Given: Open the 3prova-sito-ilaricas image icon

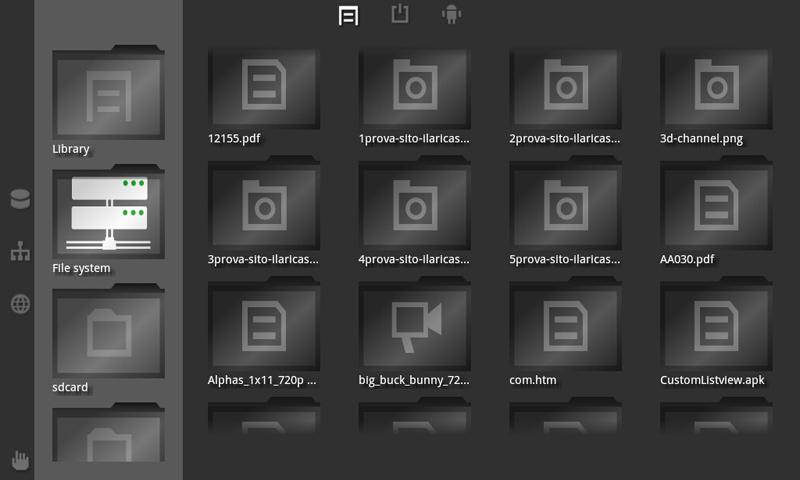Looking at the screenshot, I should point(264,207).
